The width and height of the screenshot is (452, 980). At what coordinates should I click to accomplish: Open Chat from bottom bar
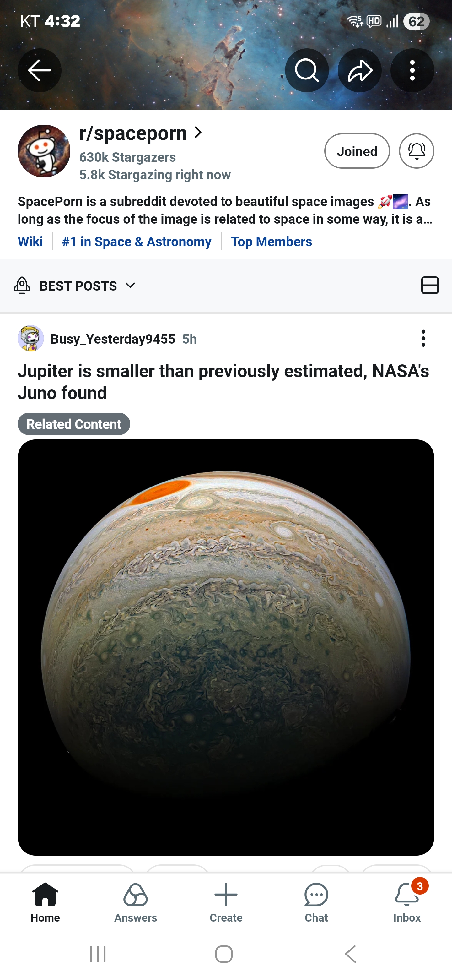(x=316, y=901)
